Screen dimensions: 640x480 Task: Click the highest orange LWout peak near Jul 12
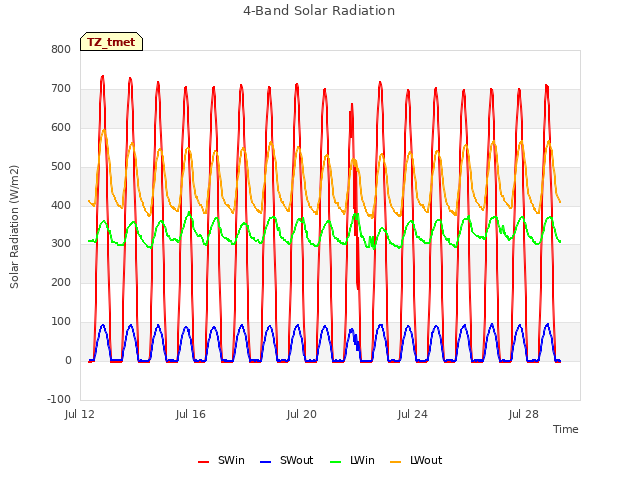(x=104, y=130)
